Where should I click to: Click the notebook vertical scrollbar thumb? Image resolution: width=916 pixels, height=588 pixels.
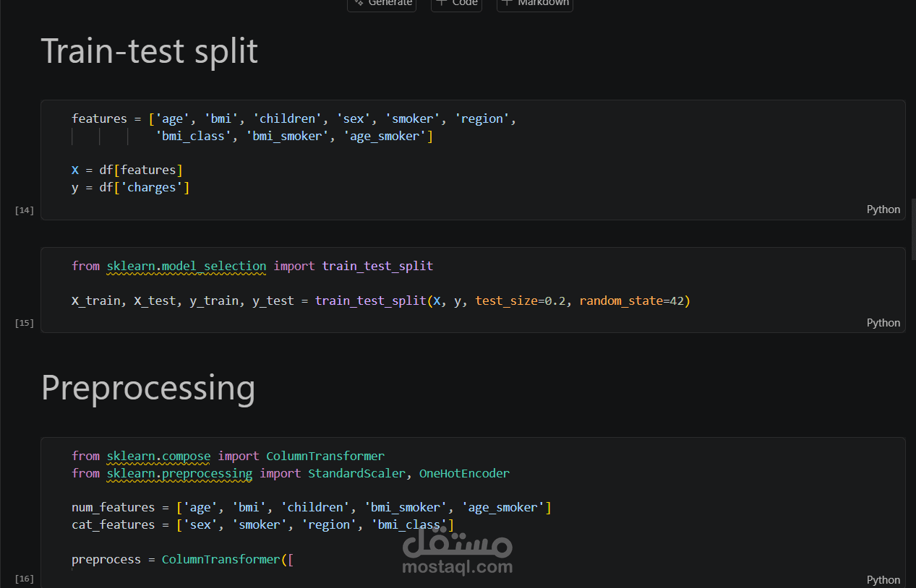[x=913, y=229]
